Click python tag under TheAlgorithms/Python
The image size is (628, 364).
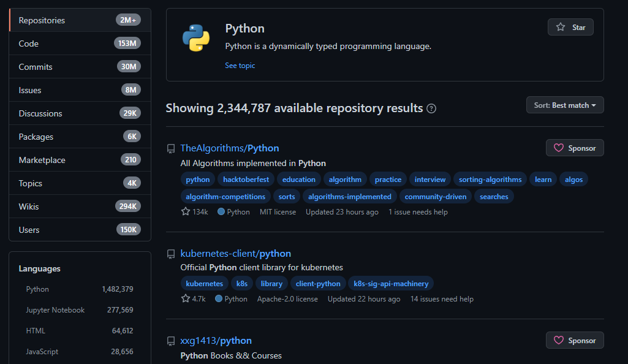[x=198, y=180]
